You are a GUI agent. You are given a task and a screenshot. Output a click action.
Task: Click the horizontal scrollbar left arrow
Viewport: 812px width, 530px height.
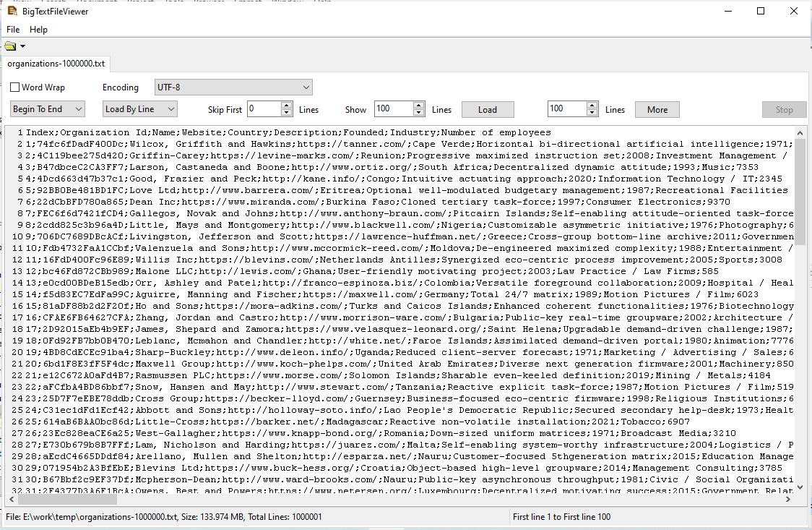(12, 499)
